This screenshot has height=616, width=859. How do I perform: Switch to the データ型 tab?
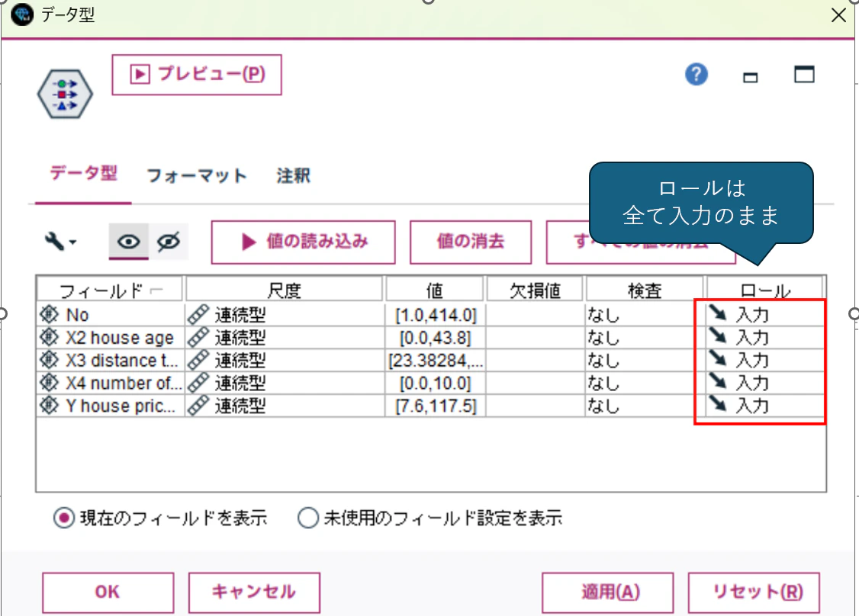tap(83, 174)
